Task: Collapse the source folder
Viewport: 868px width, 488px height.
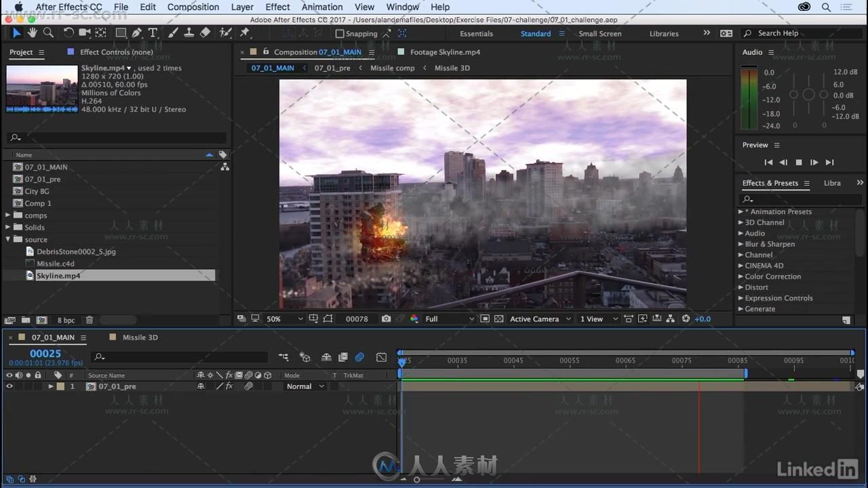Action: pyautogui.click(x=8, y=239)
